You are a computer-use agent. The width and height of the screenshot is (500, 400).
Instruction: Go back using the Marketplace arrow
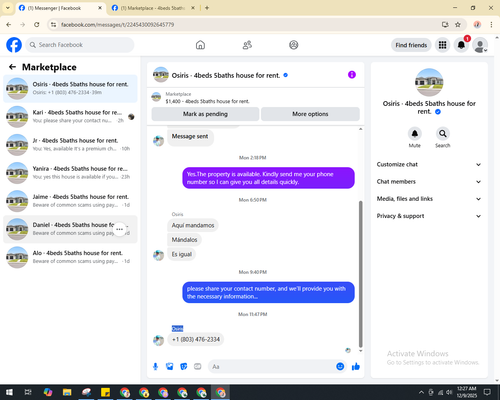click(12, 67)
